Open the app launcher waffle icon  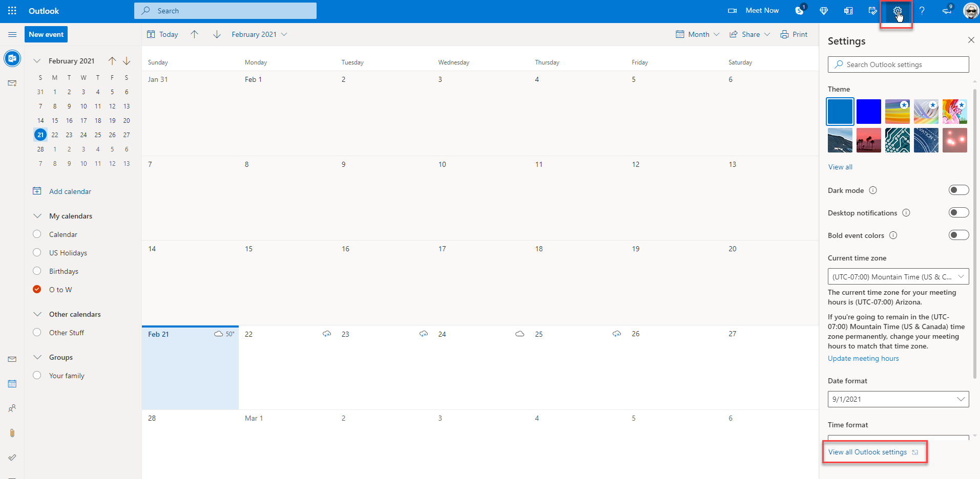(12, 11)
